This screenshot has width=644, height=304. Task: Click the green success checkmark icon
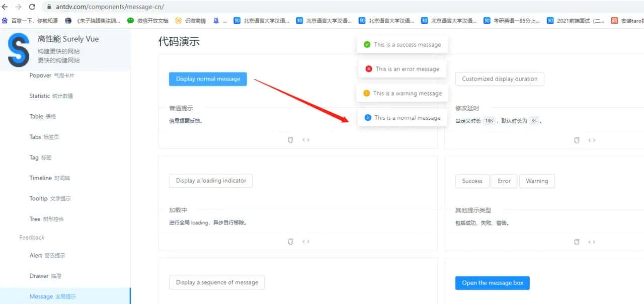pyautogui.click(x=367, y=44)
